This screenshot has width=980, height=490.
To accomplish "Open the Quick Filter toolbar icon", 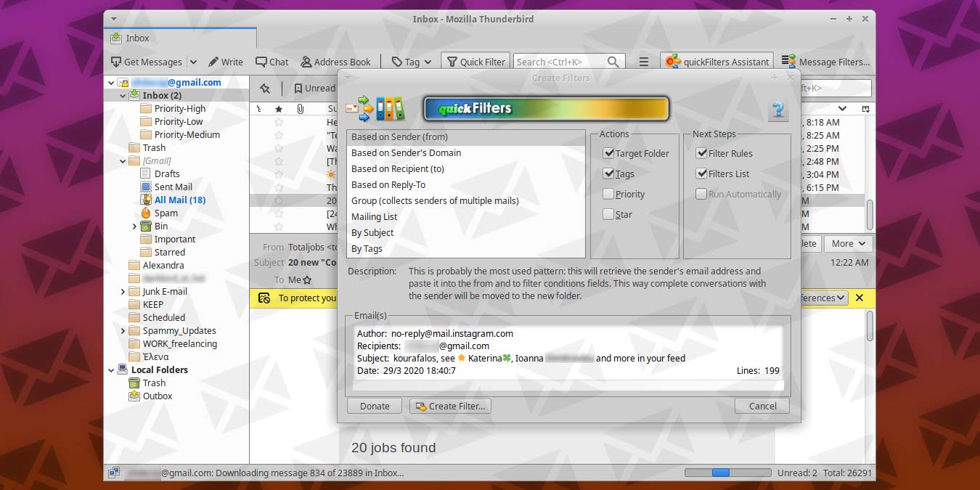I will click(x=475, y=62).
